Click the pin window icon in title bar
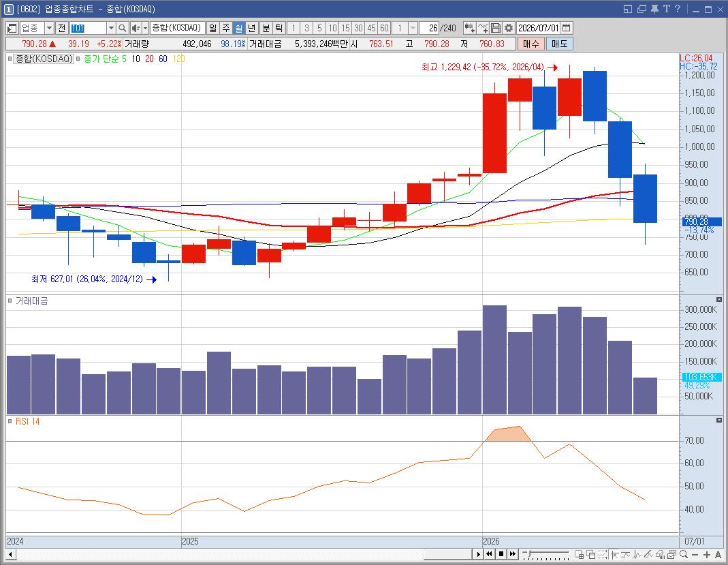Image resolution: width=728 pixels, height=565 pixels. [654, 9]
